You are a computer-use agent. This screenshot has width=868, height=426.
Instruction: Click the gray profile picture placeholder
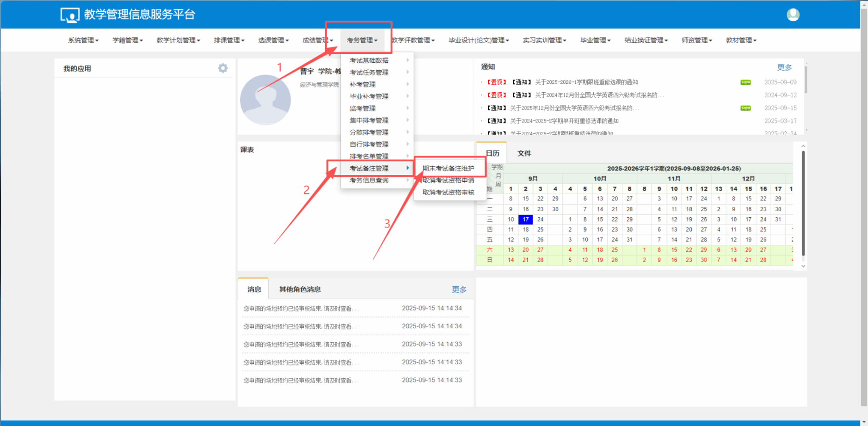pyautogui.click(x=265, y=100)
